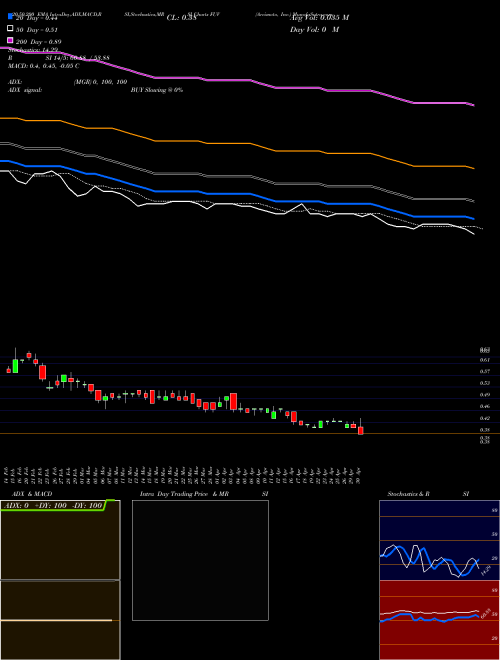Click the 0.42 price axis label
Screen dimensions: 500x660
click(x=485, y=418)
